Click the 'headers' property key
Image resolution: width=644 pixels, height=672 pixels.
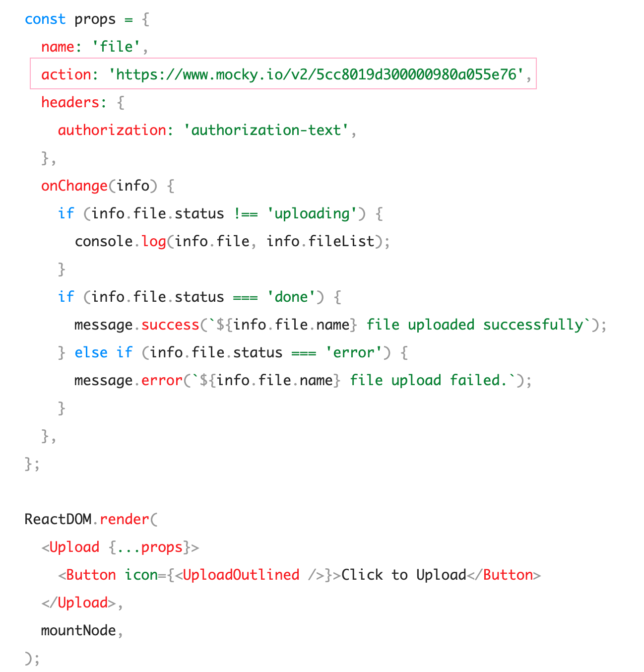point(70,102)
